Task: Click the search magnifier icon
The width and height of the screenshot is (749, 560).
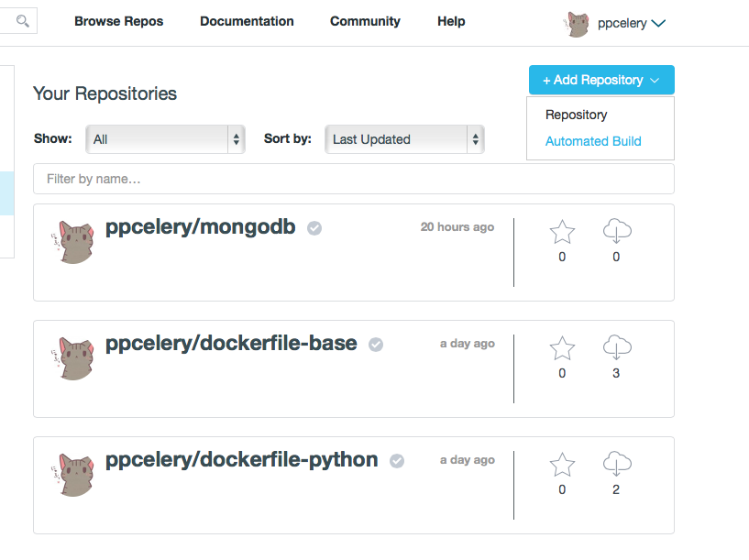Action: coord(22,20)
